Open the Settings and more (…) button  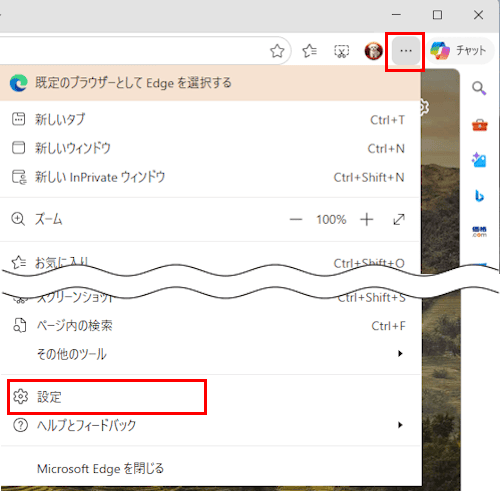(x=406, y=51)
